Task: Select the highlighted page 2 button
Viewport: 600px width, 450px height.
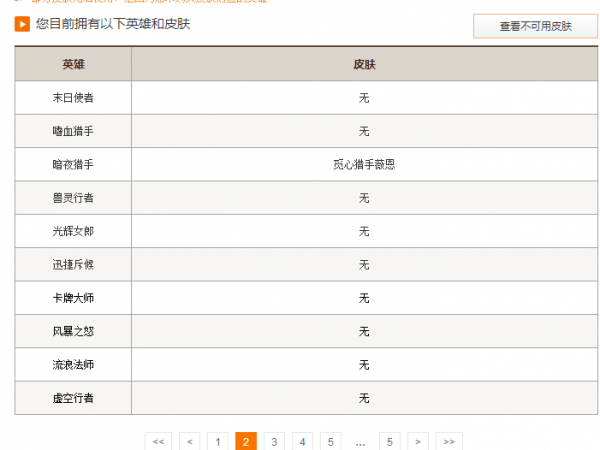Action: pos(246,442)
